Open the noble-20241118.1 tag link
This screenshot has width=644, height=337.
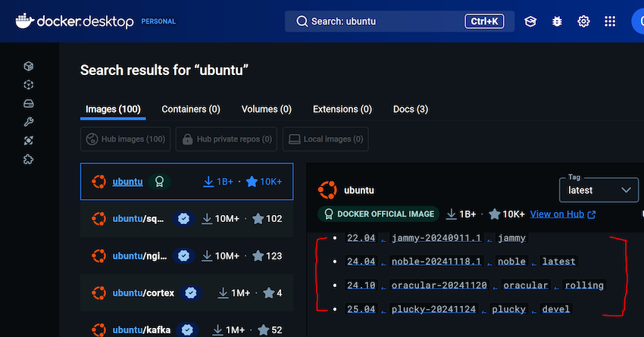(x=436, y=261)
